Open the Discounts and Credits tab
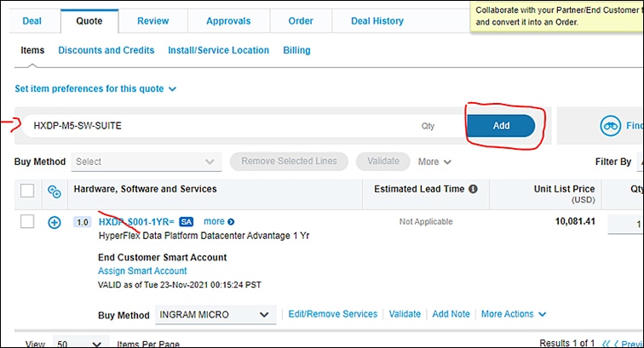The width and height of the screenshot is (644, 348). (x=106, y=50)
